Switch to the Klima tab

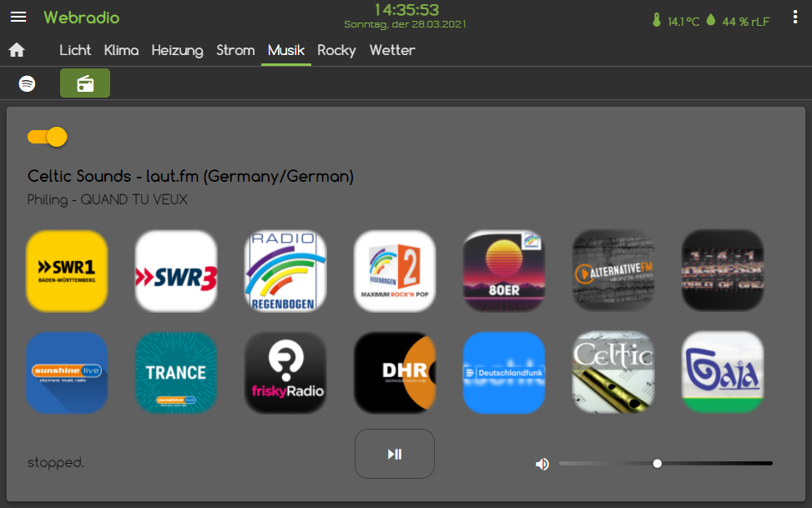tap(121, 50)
